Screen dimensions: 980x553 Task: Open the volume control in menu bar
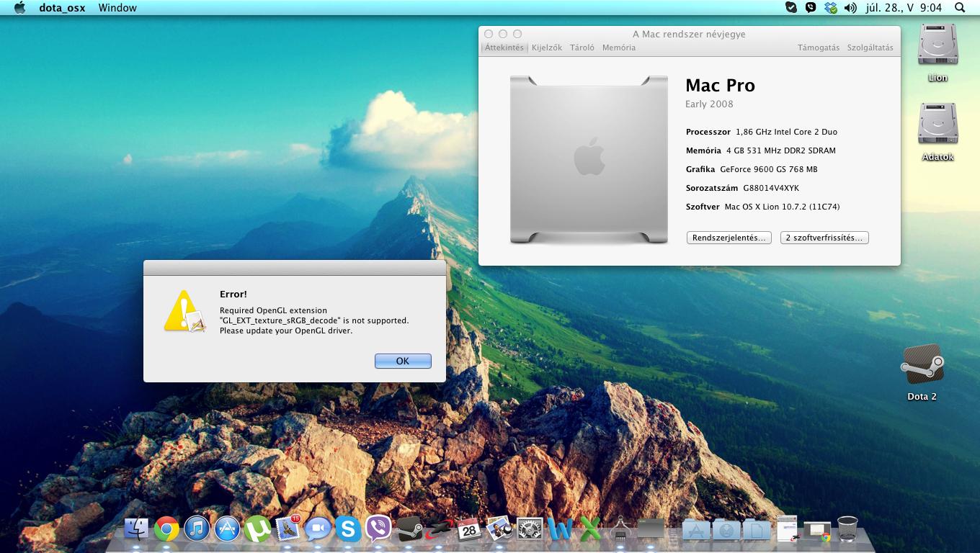(850, 7)
